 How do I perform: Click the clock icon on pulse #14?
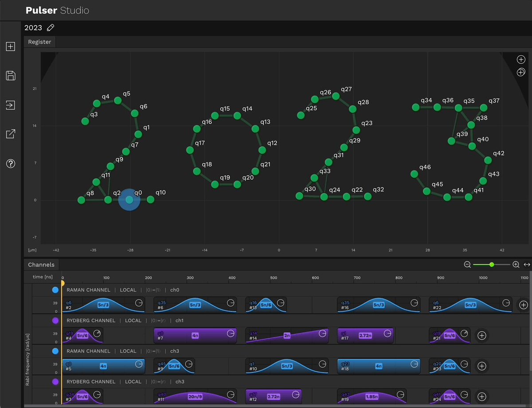point(323,333)
